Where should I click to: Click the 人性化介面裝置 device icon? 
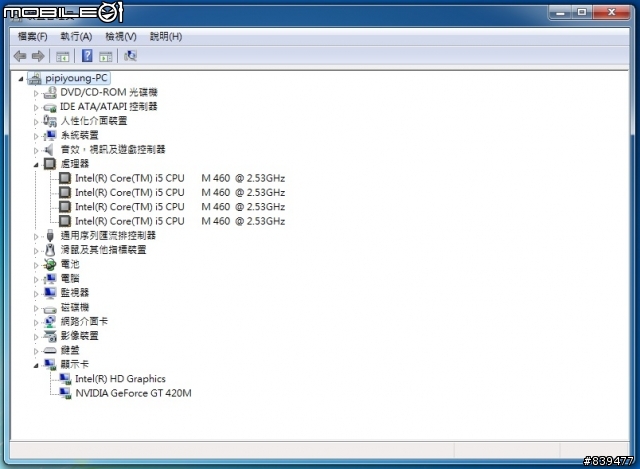click(50, 121)
